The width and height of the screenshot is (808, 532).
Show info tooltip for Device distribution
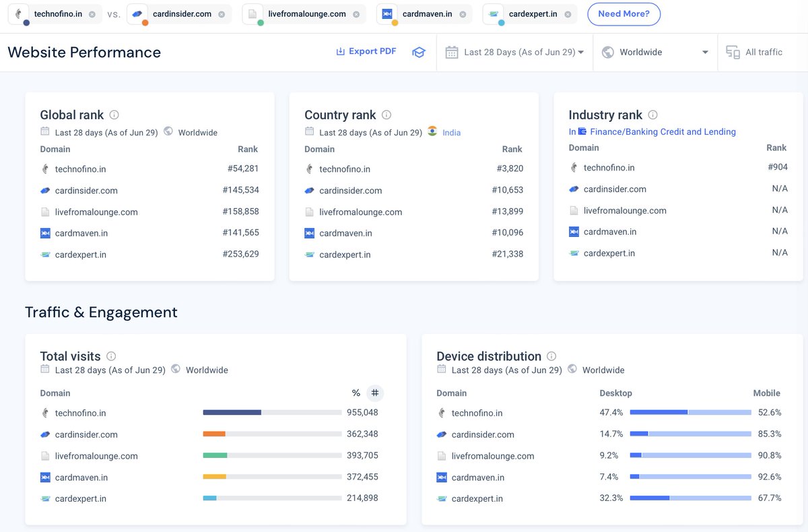(551, 356)
